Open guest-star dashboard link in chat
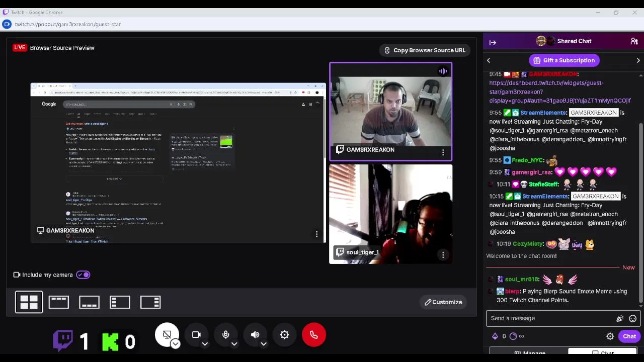The image size is (644, 362). [x=559, y=92]
